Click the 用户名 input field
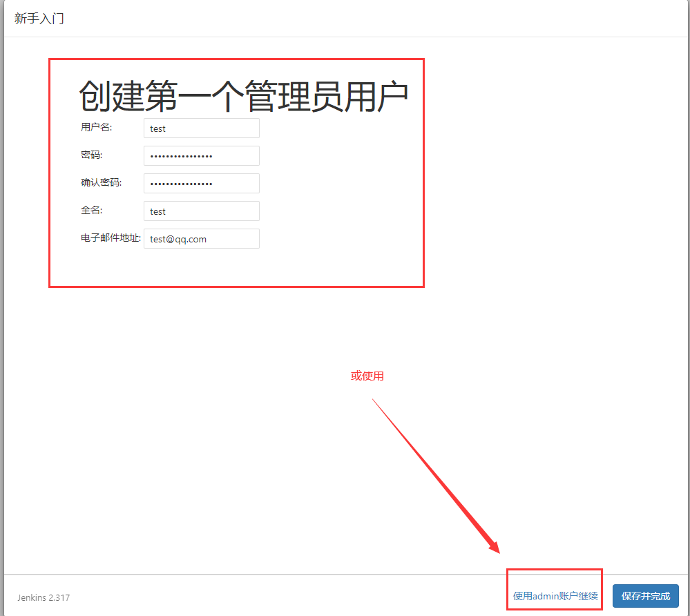690x616 pixels. coord(202,128)
